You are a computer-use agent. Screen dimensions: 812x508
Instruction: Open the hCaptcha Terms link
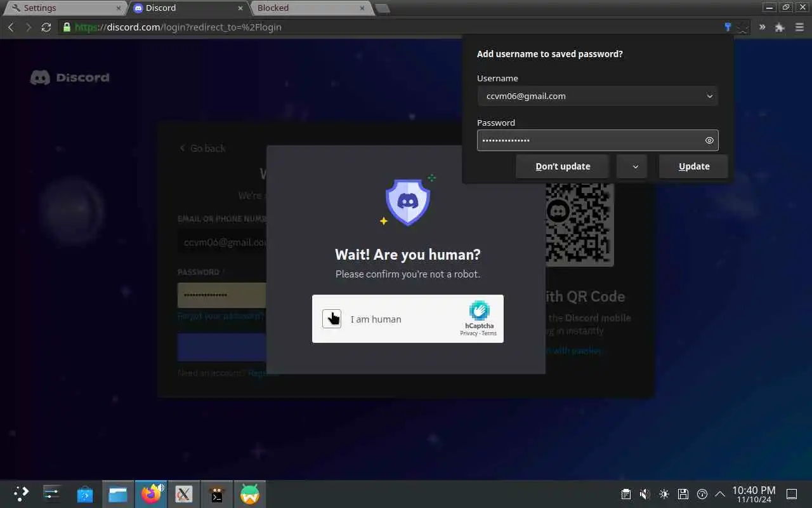(x=489, y=333)
